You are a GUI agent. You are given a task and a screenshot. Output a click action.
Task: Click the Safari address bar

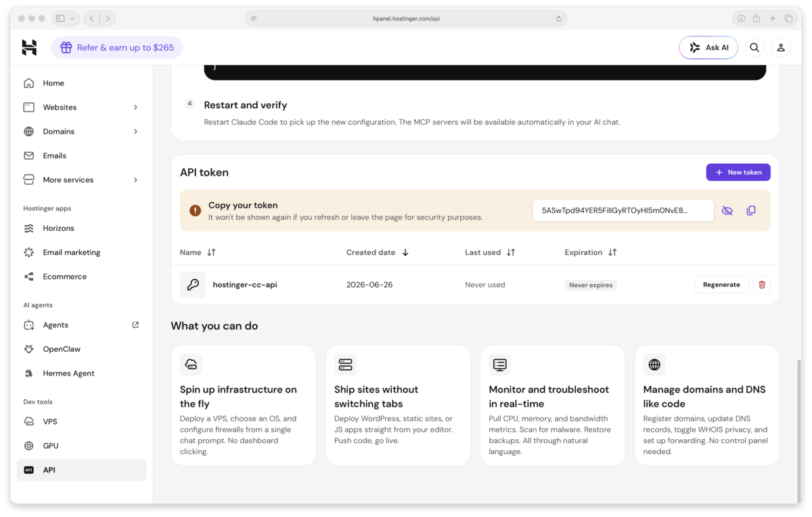click(406, 19)
